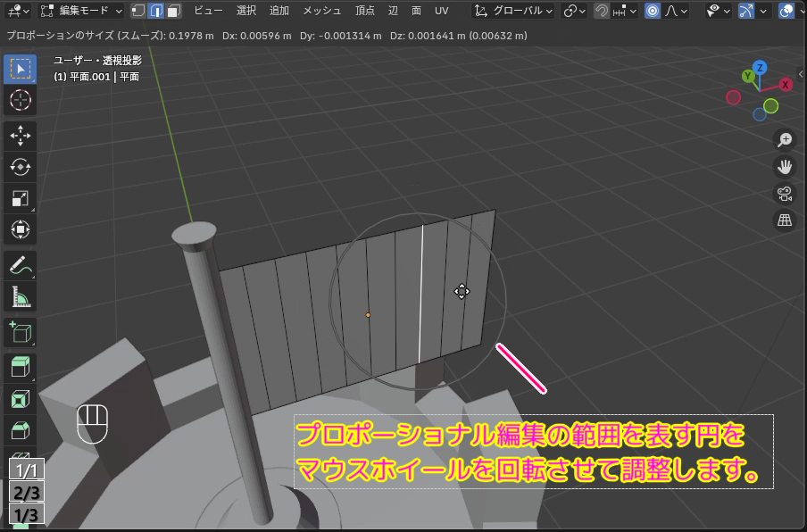Select the 3D Cursor tool
Image resolution: width=807 pixels, height=532 pixels.
pos(20,101)
